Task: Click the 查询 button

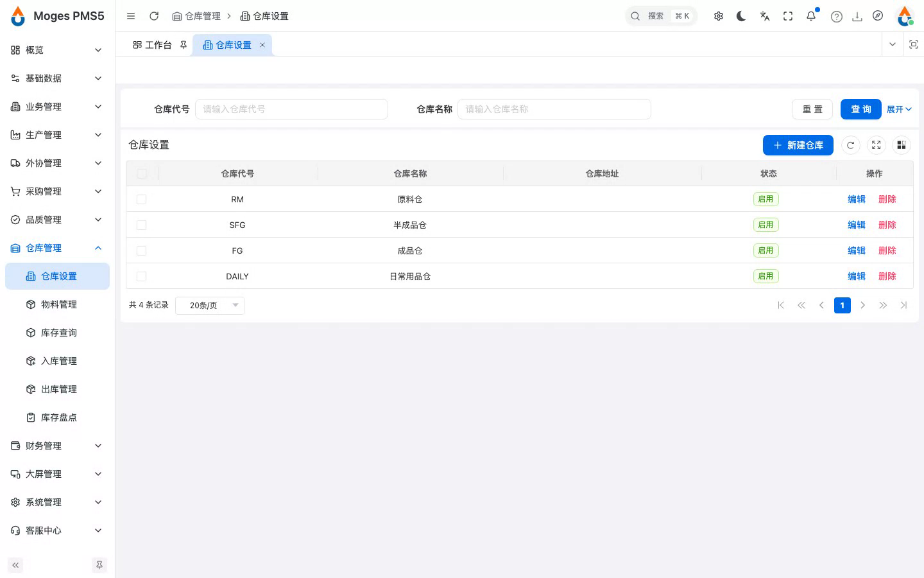Action: 861,109
